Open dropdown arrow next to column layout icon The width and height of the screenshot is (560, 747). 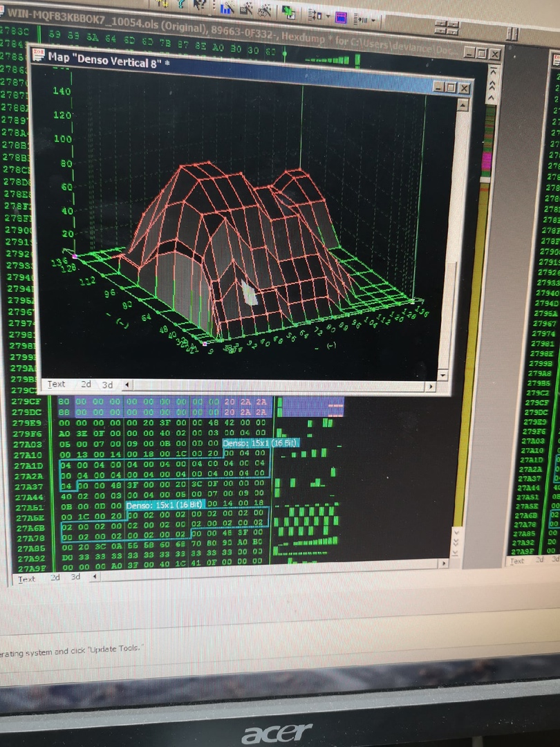pyautogui.click(x=327, y=16)
